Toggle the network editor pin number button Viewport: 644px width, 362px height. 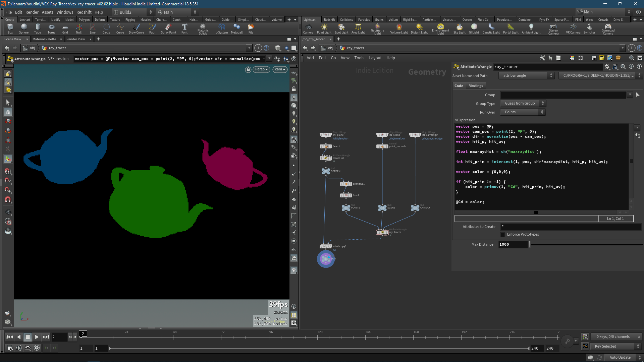[631, 48]
